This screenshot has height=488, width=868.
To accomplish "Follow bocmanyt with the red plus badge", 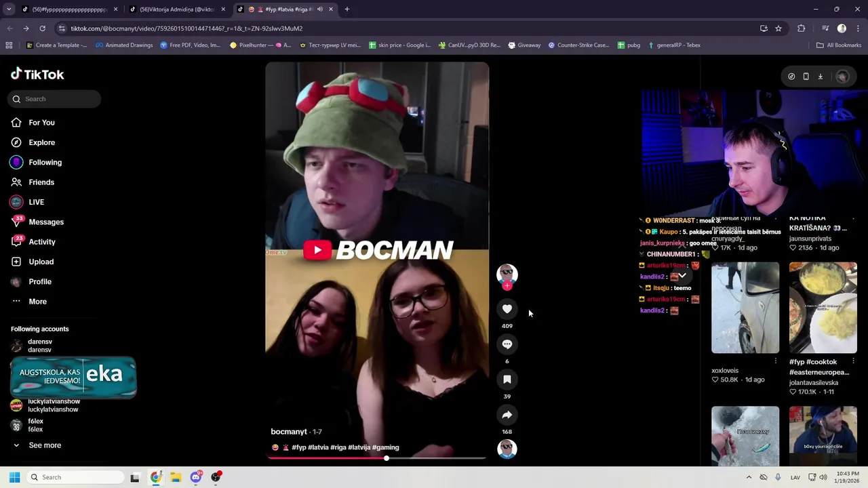I will coord(507,286).
